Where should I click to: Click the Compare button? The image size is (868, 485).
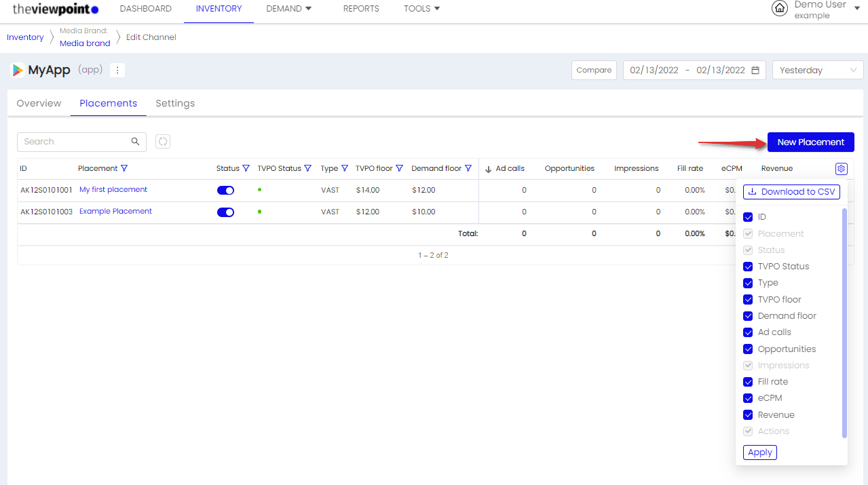[x=594, y=70]
